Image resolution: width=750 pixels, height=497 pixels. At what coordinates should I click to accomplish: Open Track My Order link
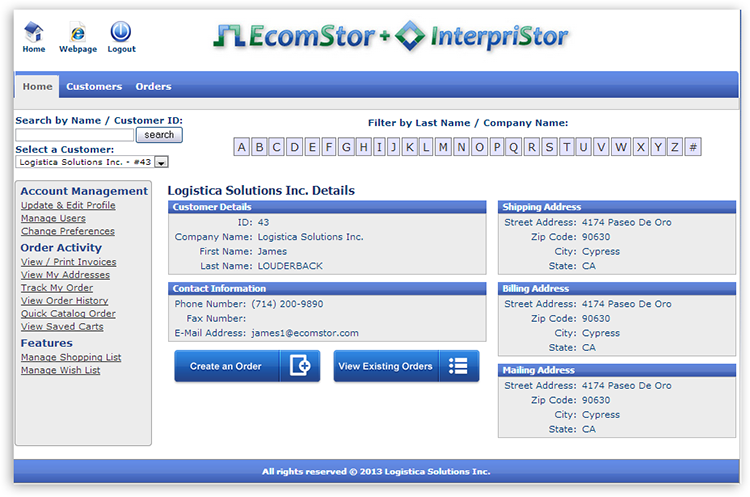tap(56, 288)
